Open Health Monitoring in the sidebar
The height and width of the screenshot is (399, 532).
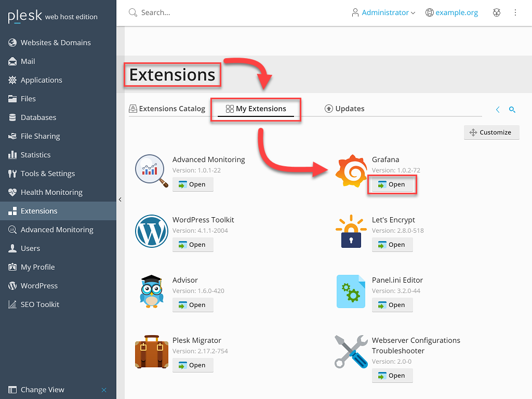(x=51, y=192)
